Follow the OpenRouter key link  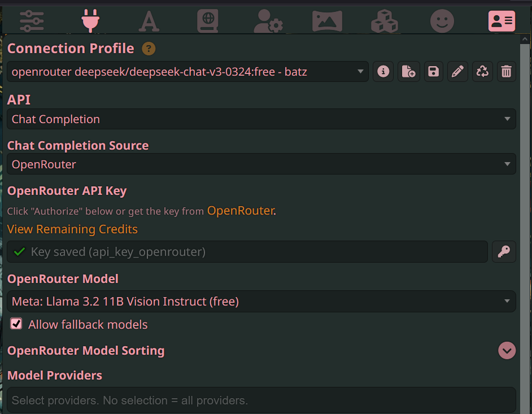[x=241, y=211]
